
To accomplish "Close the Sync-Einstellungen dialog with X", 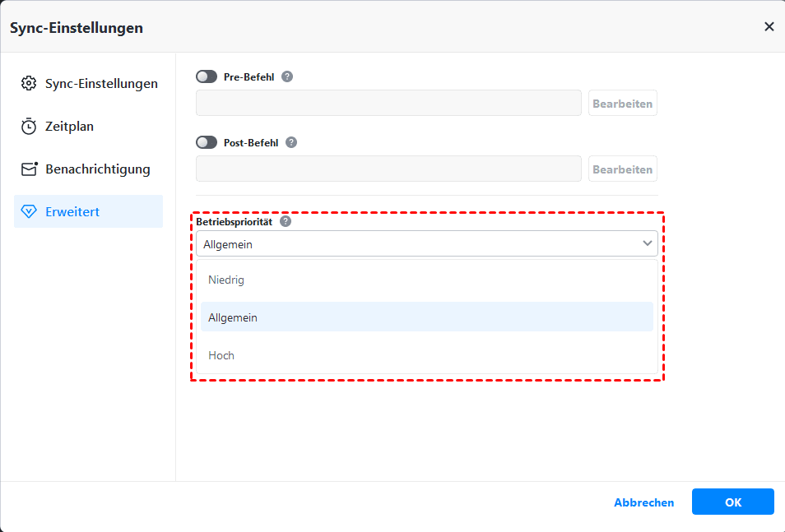I will pyautogui.click(x=769, y=26).
